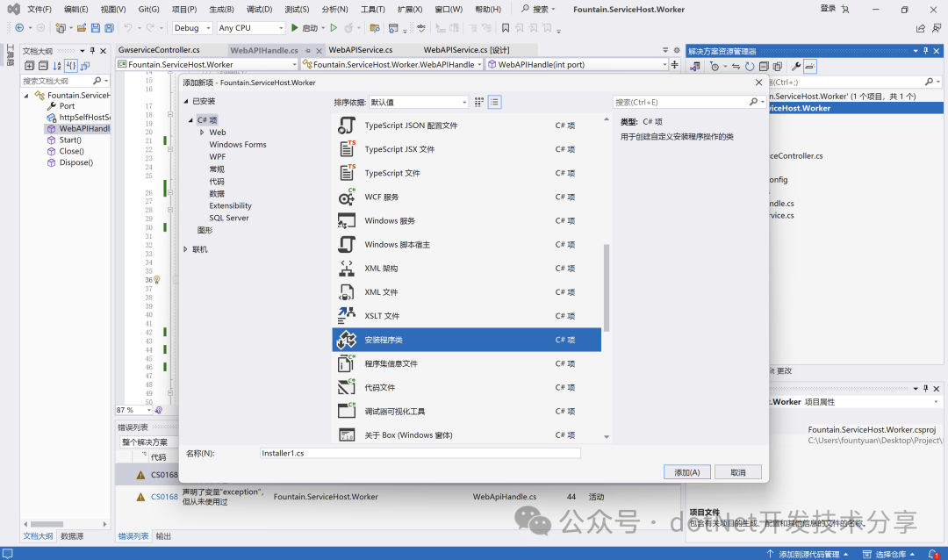Click the XSLT 文件 template icon
Image resolution: width=948 pixels, height=560 pixels.
click(x=347, y=316)
